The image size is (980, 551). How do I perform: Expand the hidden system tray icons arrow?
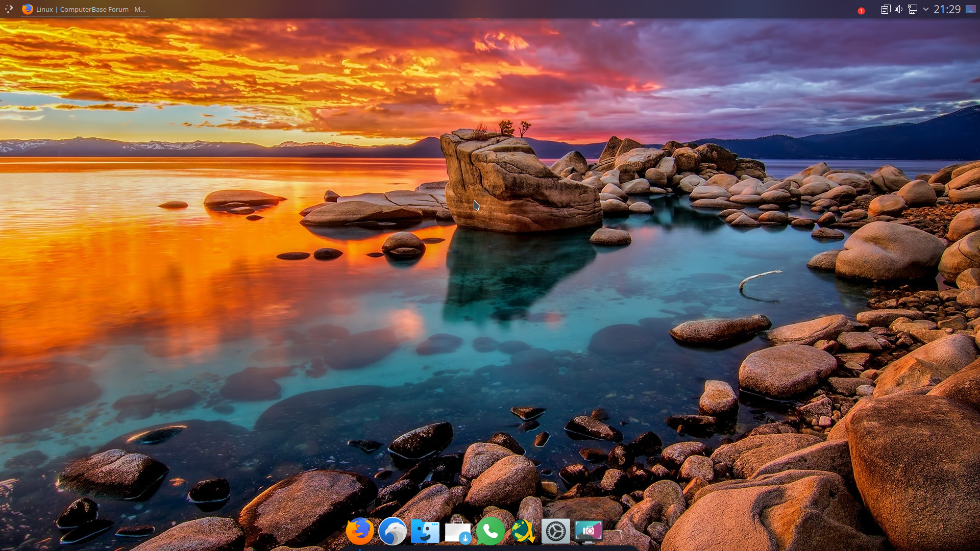925,9
